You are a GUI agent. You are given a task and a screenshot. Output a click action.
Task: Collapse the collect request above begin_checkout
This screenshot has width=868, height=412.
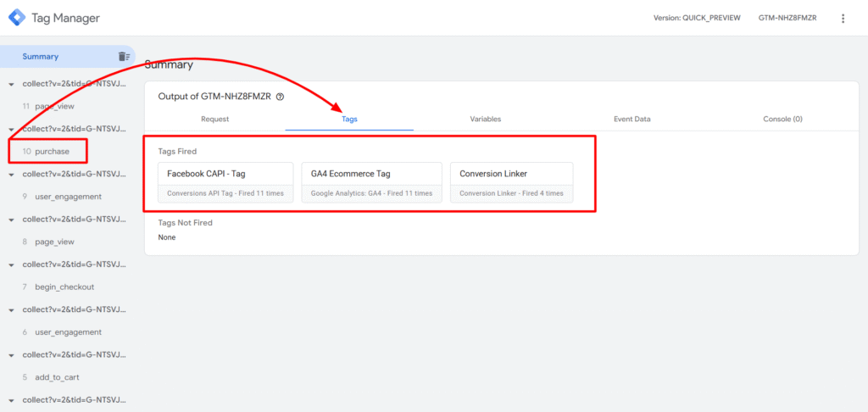tap(11, 265)
